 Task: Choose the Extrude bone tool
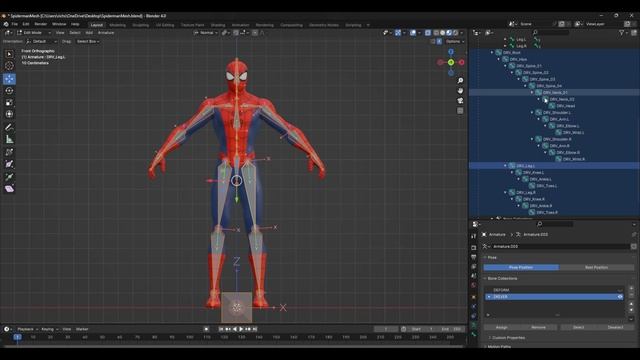[9, 177]
